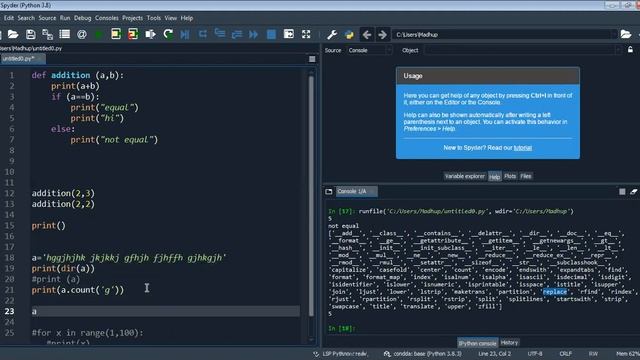The image size is (640, 360).
Task: Switch to the IPython console tab
Action: click(477, 343)
